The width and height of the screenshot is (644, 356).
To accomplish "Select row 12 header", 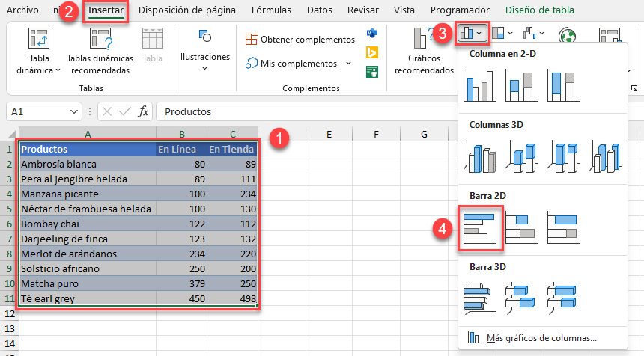I will pyautogui.click(x=10, y=314).
